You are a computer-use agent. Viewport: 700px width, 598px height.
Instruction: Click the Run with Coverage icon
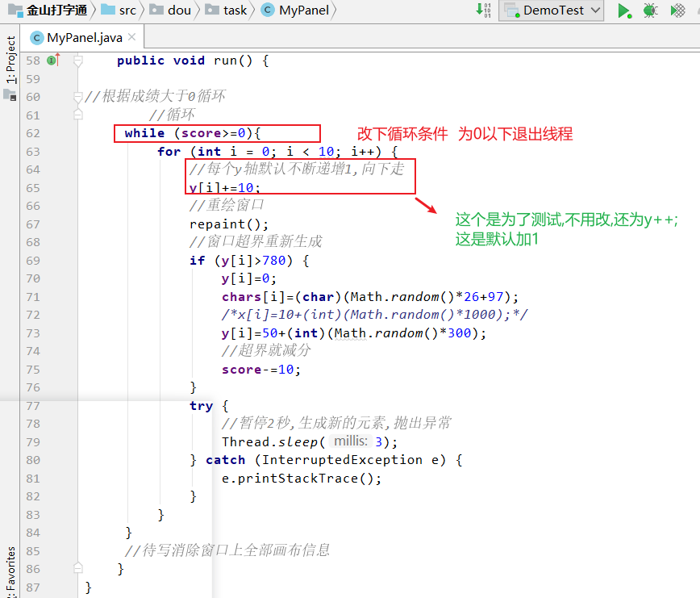[677, 10]
